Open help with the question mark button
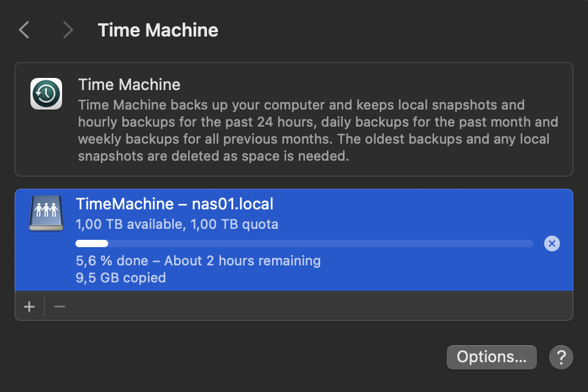This screenshot has width=588, height=392. (x=561, y=357)
